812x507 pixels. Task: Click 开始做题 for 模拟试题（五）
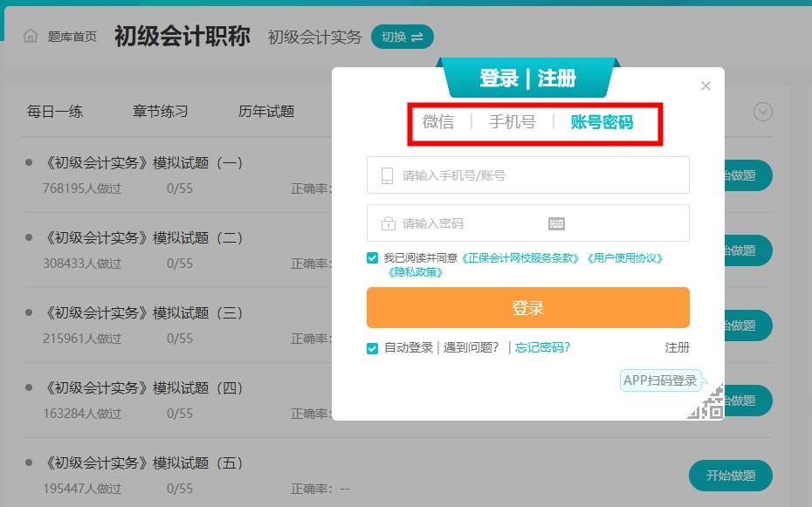(730, 476)
